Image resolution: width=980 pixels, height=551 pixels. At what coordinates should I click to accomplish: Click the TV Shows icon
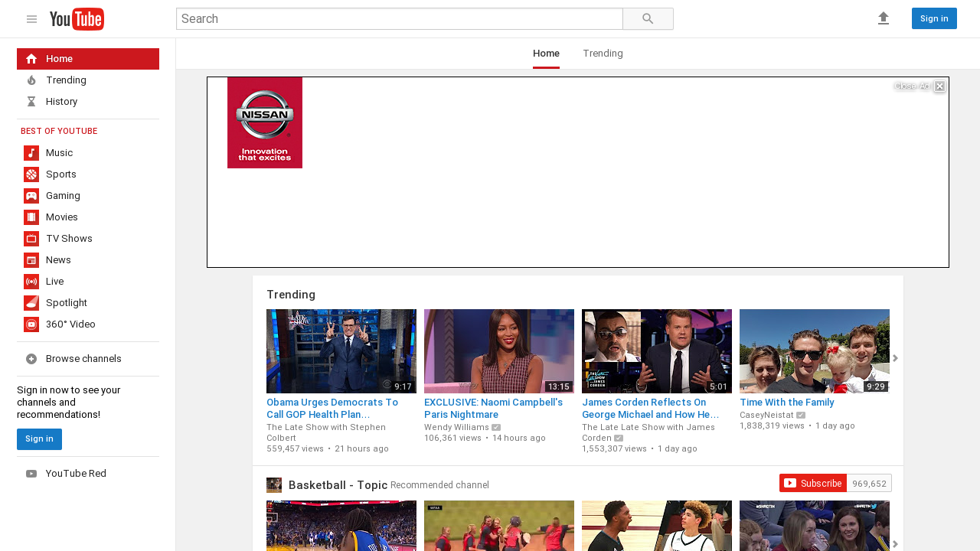tap(31, 239)
